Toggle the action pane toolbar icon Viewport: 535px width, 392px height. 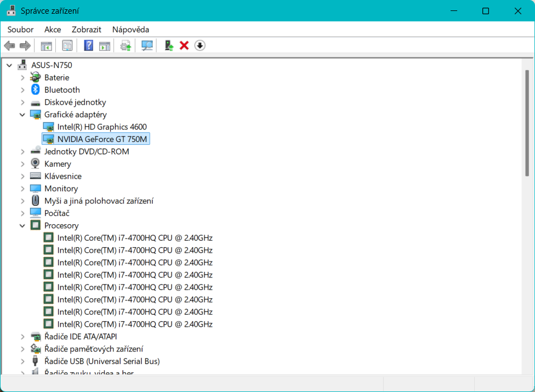point(105,46)
